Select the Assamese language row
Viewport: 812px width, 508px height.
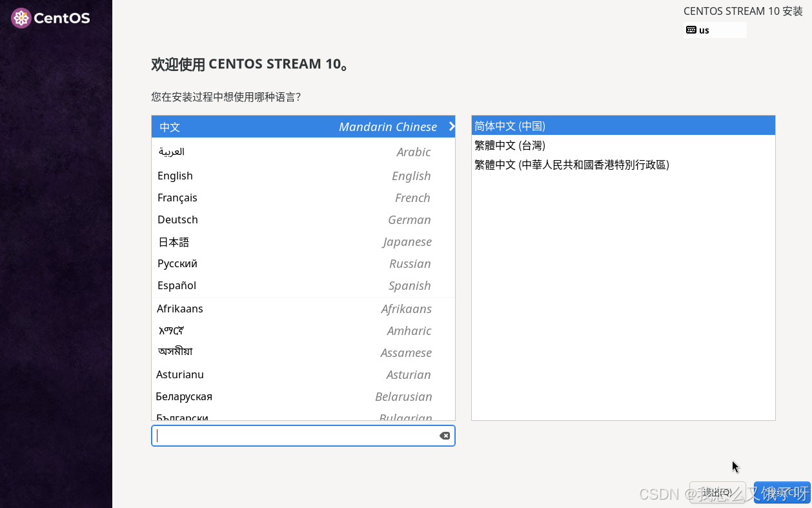click(x=303, y=352)
